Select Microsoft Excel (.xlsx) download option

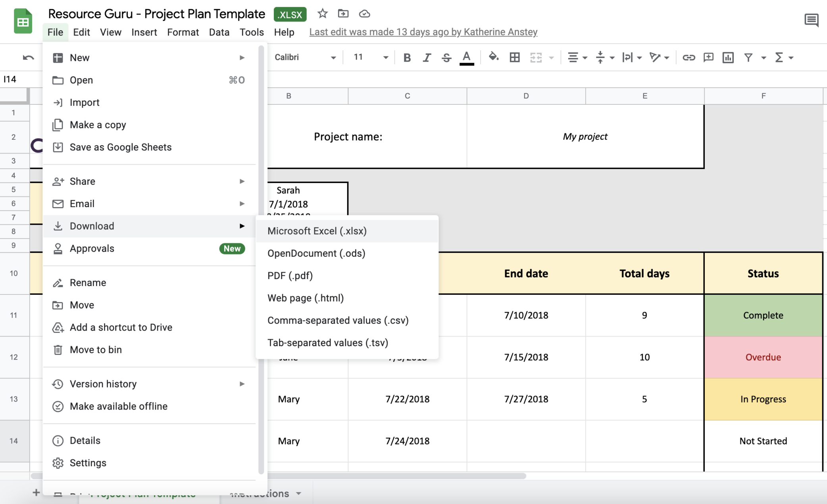[x=317, y=231]
